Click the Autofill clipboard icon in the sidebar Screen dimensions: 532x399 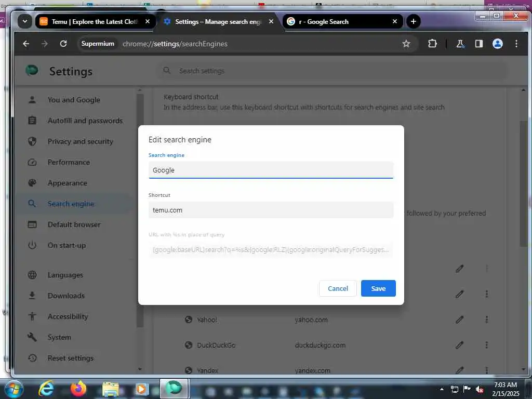click(32, 121)
